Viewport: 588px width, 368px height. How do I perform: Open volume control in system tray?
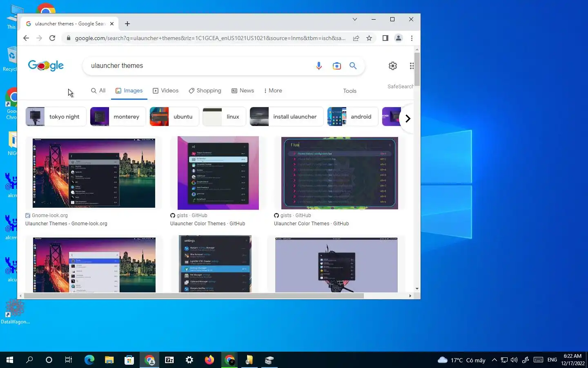pos(514,360)
